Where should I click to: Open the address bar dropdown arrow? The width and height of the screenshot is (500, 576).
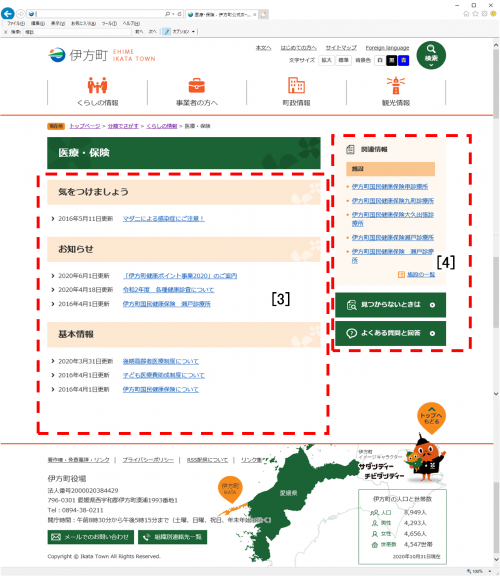pyautogui.click(x=173, y=14)
